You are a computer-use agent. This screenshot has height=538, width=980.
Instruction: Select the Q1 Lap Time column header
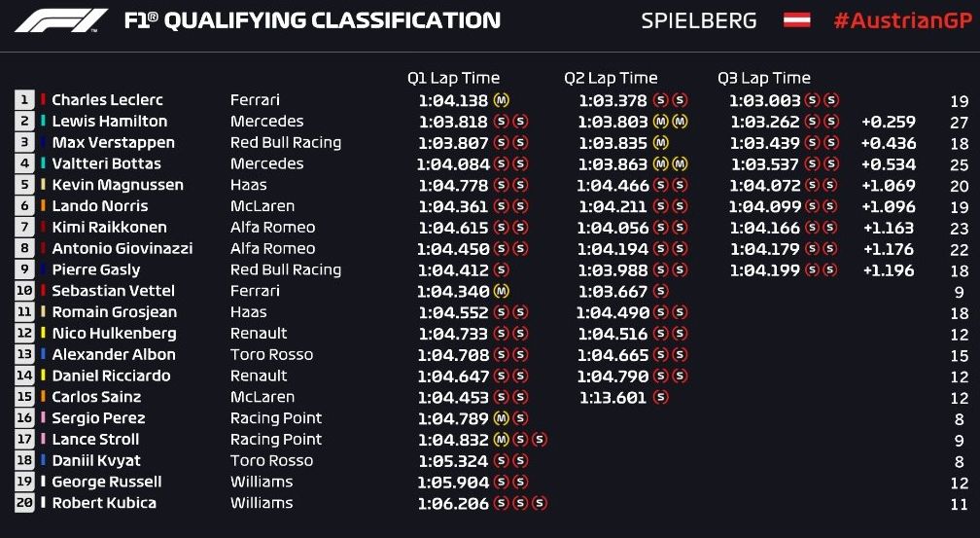point(453,78)
